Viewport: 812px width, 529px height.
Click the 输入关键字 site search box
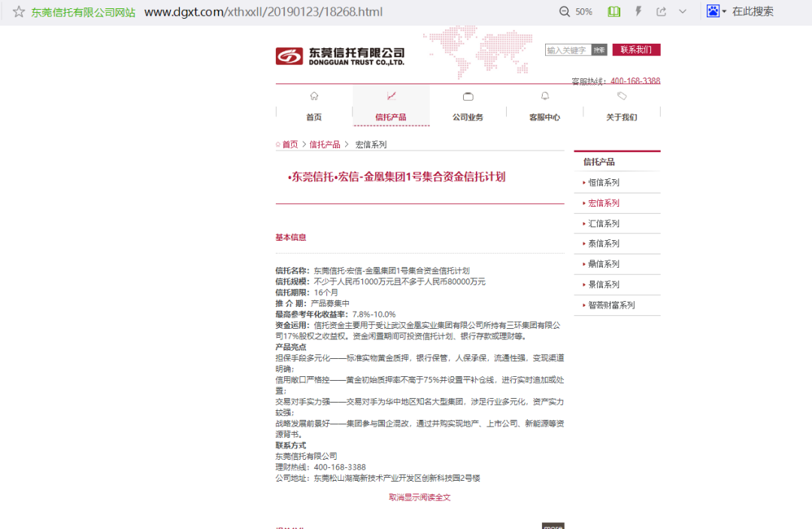click(568, 50)
